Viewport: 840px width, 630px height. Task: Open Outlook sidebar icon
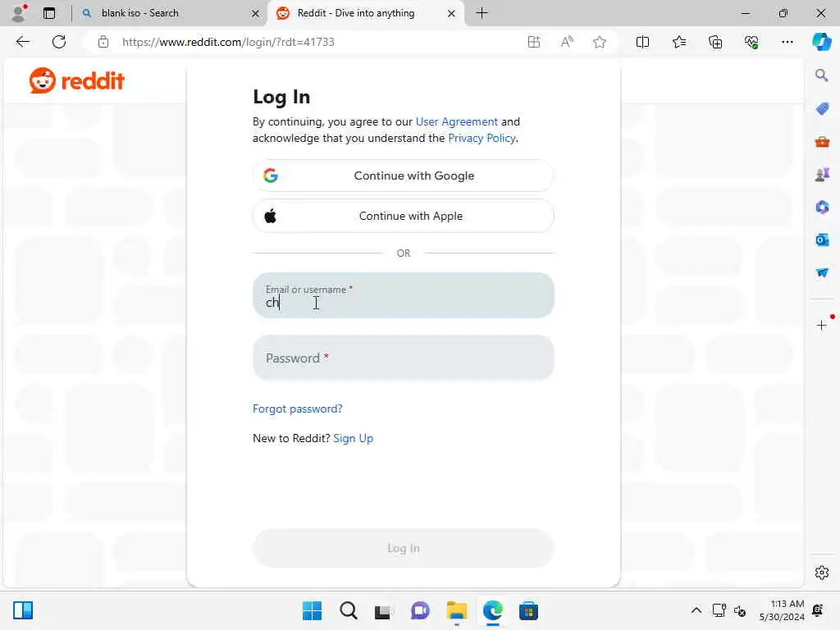[x=822, y=240]
